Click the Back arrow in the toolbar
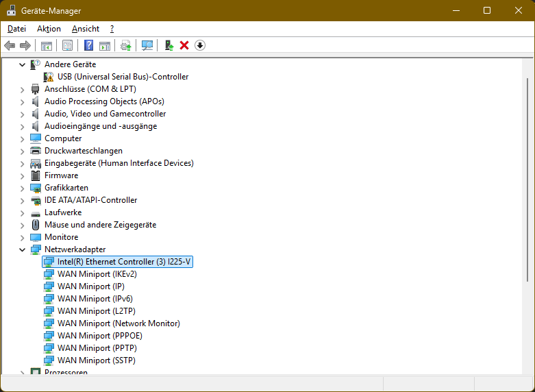 tap(10, 45)
